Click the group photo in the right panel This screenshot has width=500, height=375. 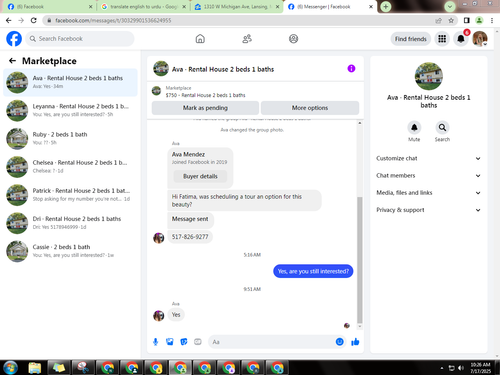(429, 76)
